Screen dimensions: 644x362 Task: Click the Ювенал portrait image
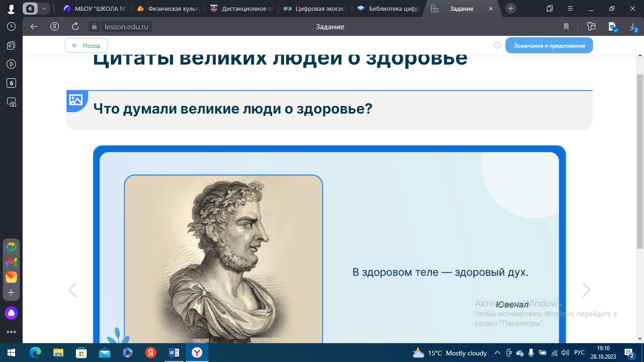[223, 259]
